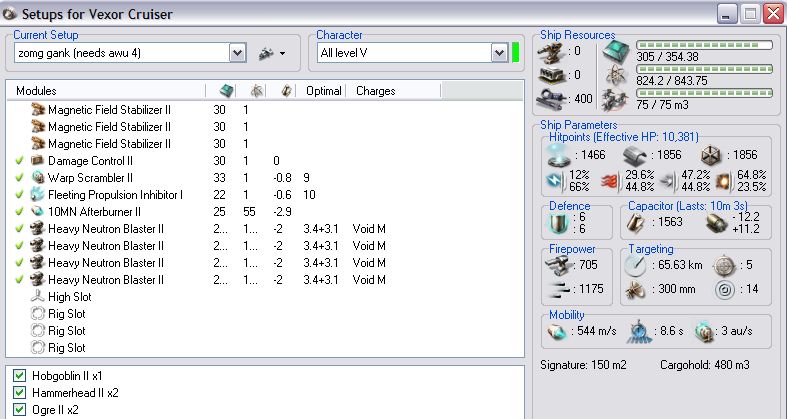Minimize the Setups for Vexor Cruiser window

[x=726, y=14]
